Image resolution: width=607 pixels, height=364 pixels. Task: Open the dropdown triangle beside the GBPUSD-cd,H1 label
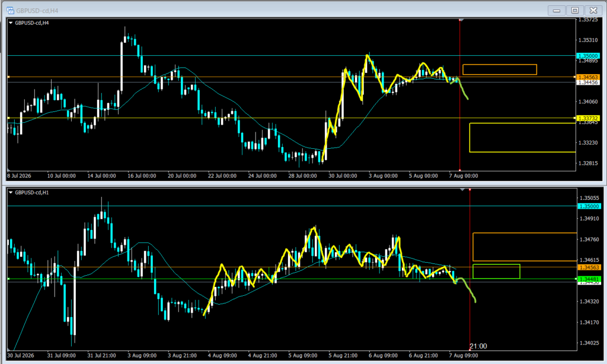[x=11, y=193]
